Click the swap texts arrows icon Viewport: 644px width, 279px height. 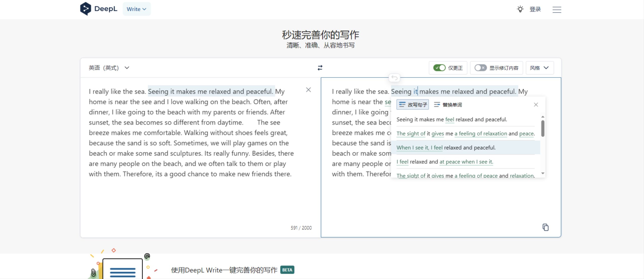point(320,68)
